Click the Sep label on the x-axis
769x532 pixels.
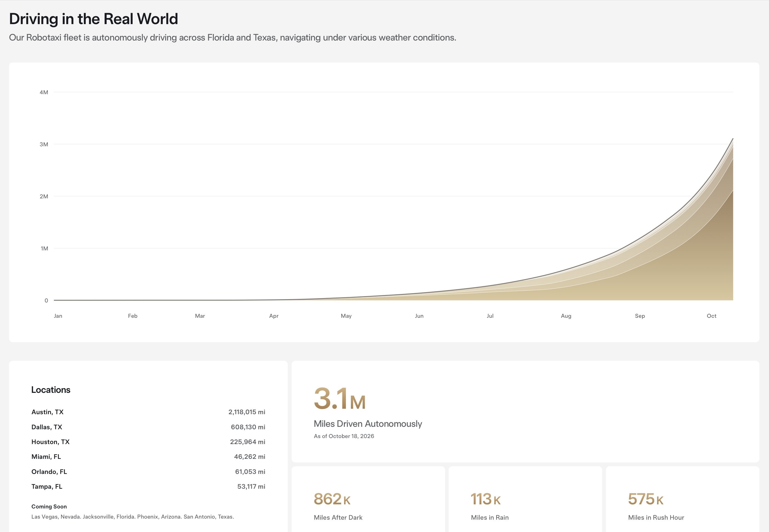point(640,316)
